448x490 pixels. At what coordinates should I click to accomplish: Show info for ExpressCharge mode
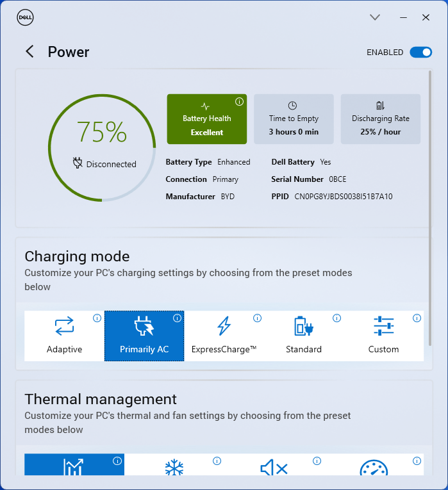257,318
